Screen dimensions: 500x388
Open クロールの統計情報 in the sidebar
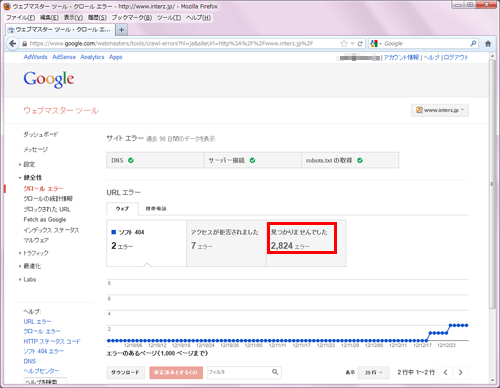48,199
